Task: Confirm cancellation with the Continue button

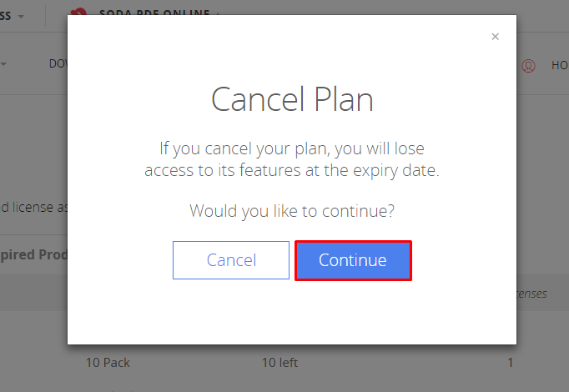Action: pos(353,260)
